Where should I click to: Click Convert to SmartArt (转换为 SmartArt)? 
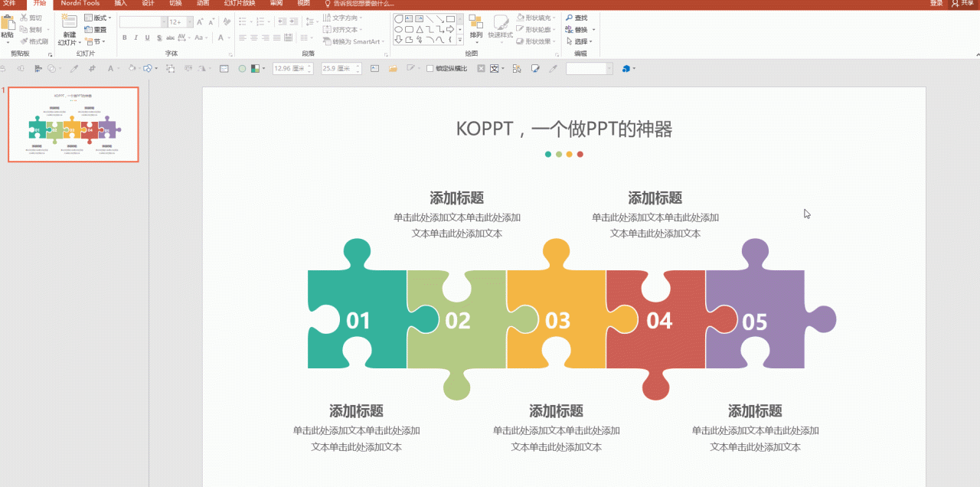coord(354,41)
